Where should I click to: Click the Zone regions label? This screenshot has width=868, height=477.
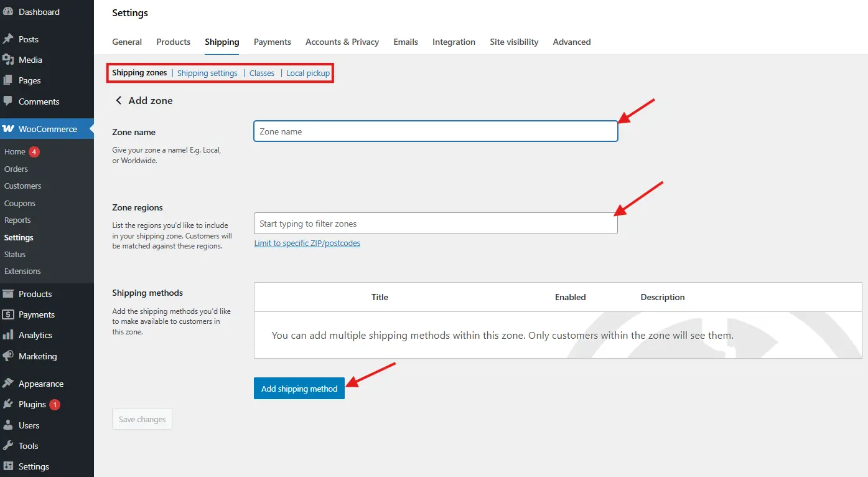click(138, 207)
